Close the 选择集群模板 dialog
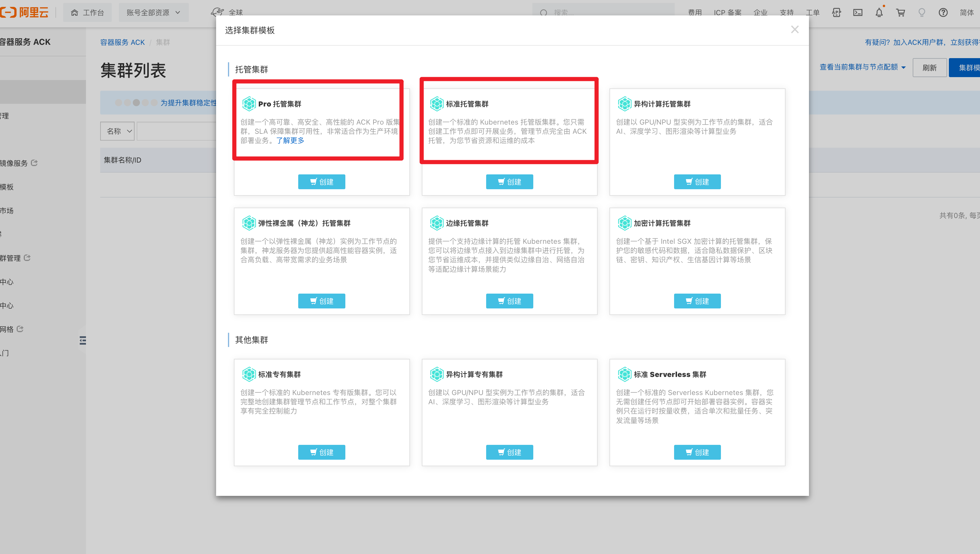The image size is (980, 554). [795, 30]
